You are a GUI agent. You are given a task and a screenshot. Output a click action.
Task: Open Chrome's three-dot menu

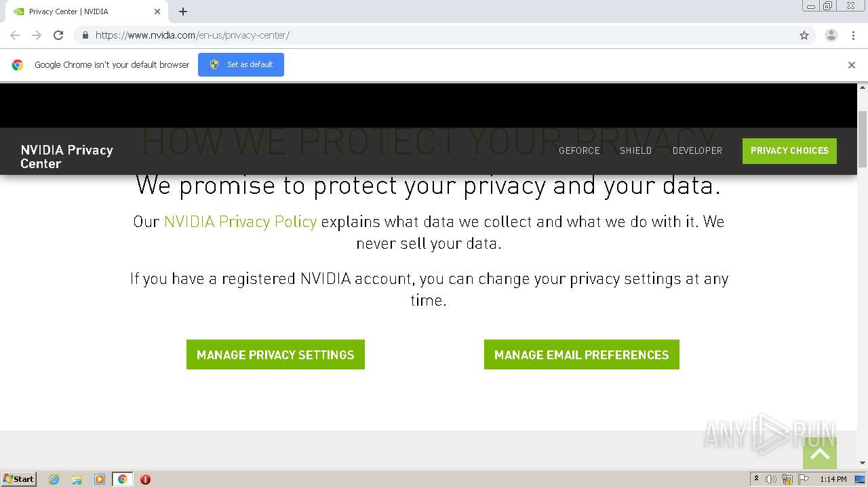[x=853, y=35]
